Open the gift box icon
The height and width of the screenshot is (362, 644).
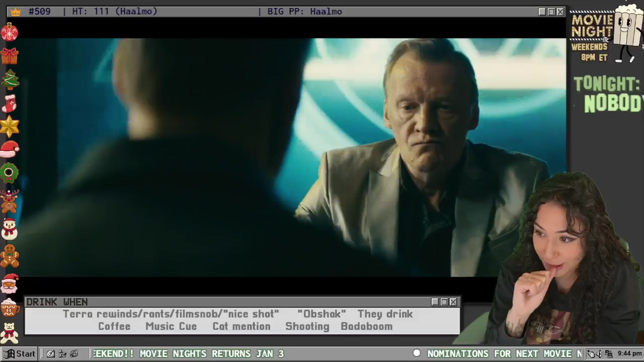point(9,56)
